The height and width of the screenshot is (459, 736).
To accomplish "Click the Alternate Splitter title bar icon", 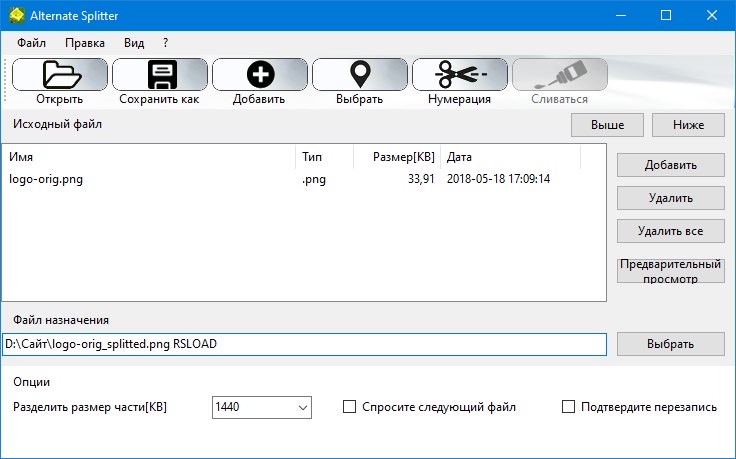I will click(17, 15).
